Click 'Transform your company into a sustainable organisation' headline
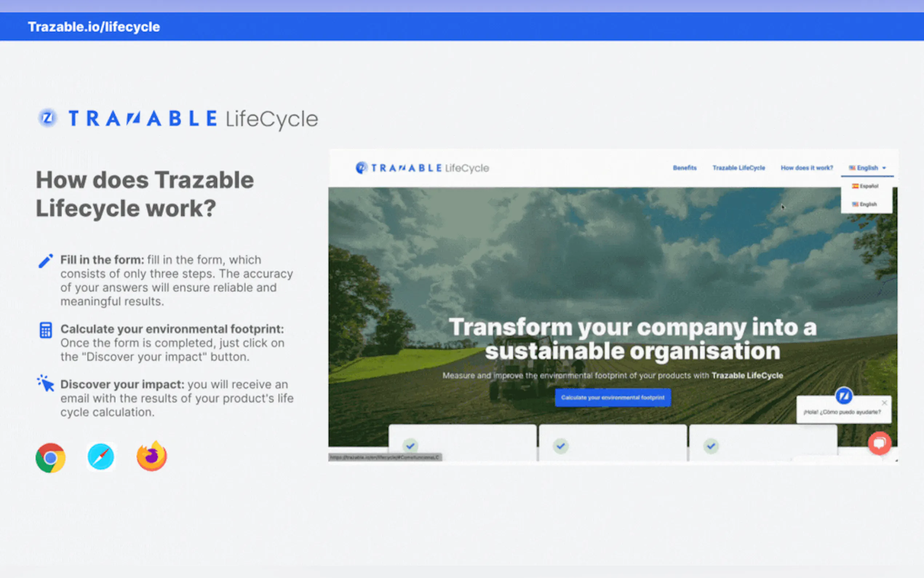 click(x=633, y=339)
